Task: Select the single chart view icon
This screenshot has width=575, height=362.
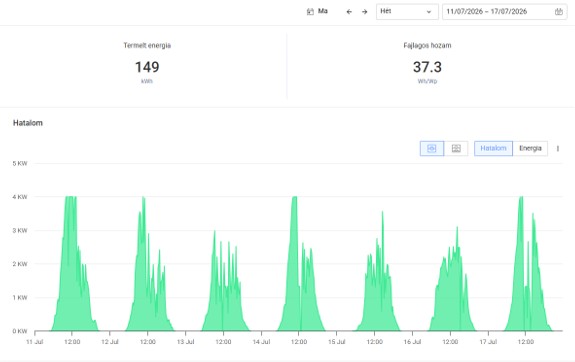Action: click(x=432, y=149)
